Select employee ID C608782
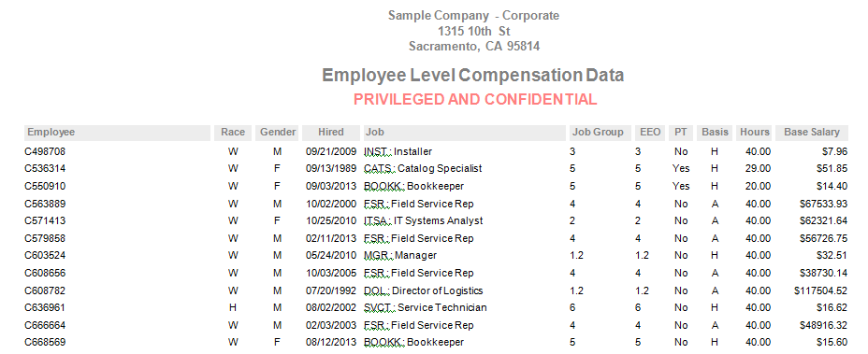The image size is (868, 354). click(x=45, y=290)
